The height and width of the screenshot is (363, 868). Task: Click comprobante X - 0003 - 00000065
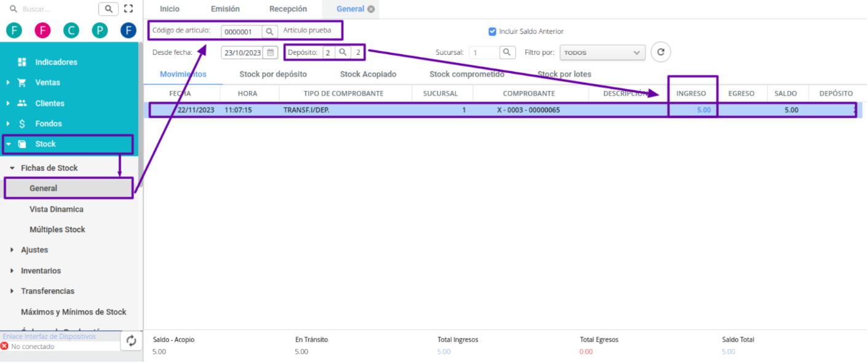(529, 110)
